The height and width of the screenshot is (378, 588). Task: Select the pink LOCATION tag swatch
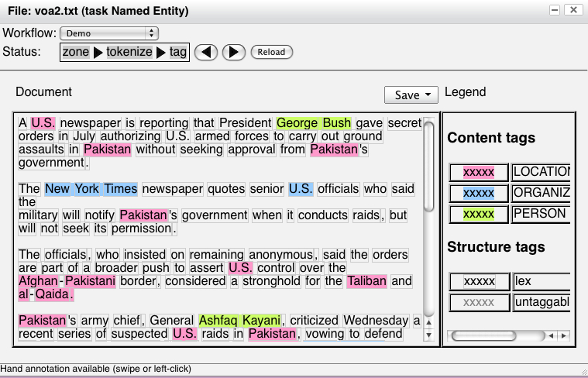[x=479, y=172]
